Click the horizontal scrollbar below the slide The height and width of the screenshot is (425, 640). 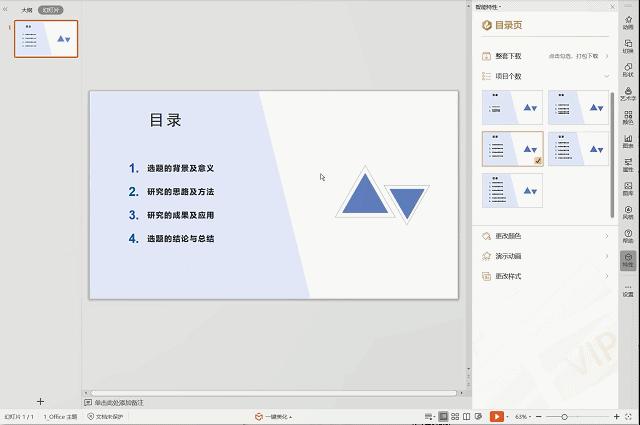(x=273, y=393)
